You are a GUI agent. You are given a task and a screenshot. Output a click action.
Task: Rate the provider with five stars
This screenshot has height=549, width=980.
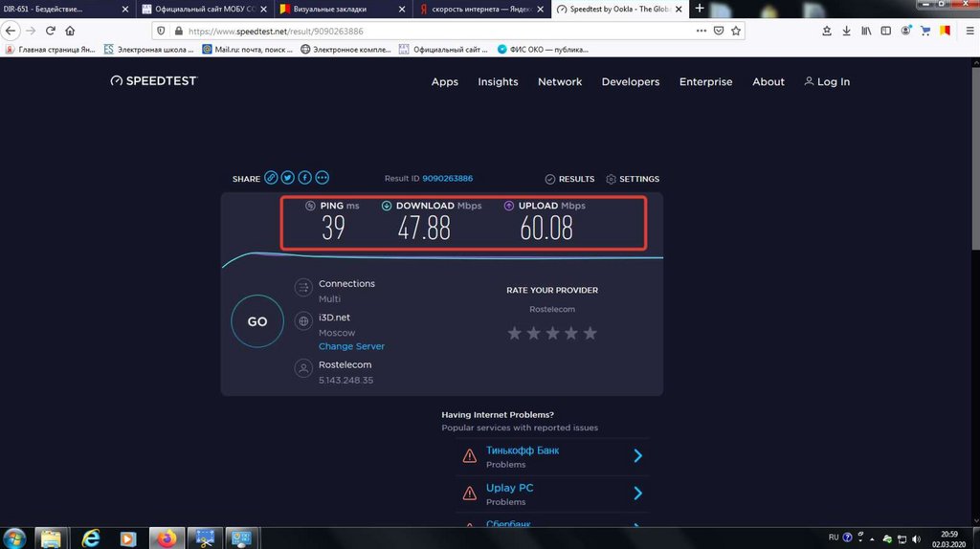click(x=590, y=333)
